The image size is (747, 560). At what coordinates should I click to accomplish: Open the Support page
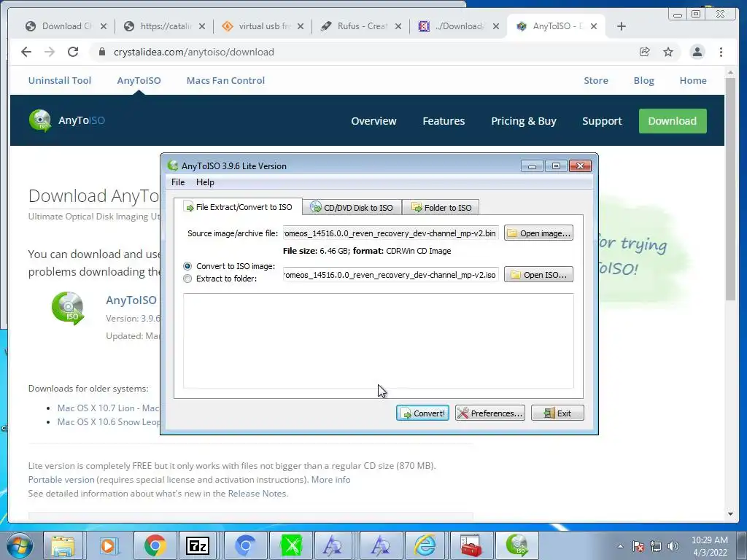click(602, 121)
